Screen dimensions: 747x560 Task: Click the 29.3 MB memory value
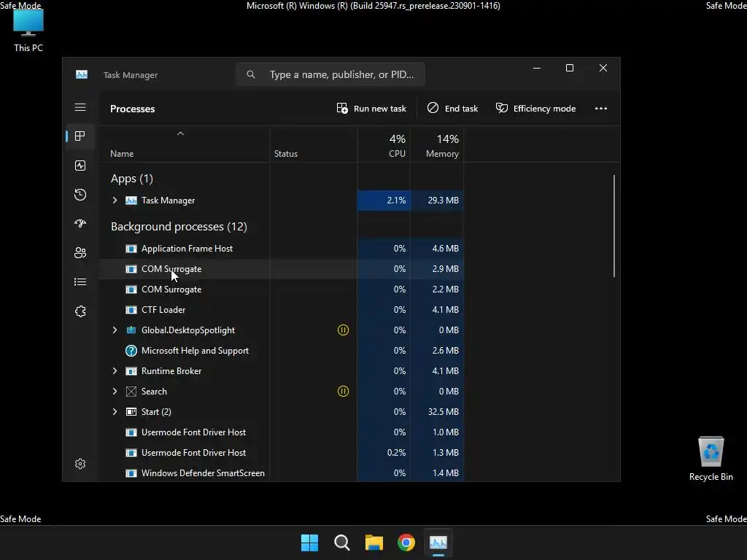[x=443, y=201]
